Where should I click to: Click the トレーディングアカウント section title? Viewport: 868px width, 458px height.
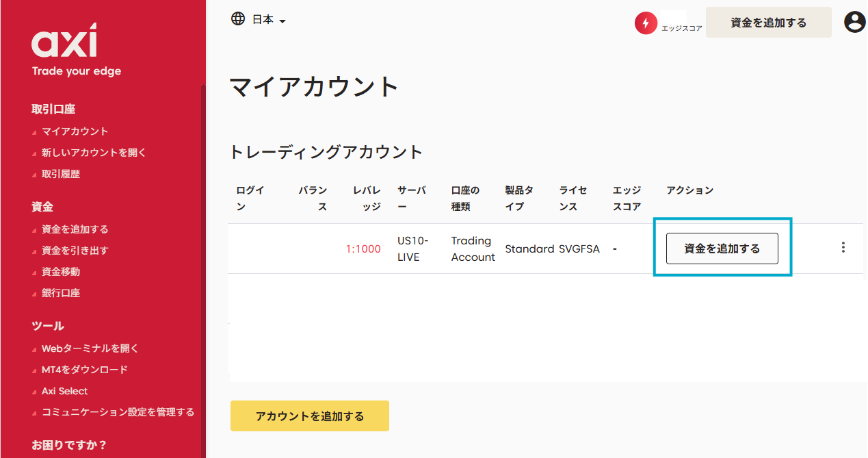(x=326, y=152)
